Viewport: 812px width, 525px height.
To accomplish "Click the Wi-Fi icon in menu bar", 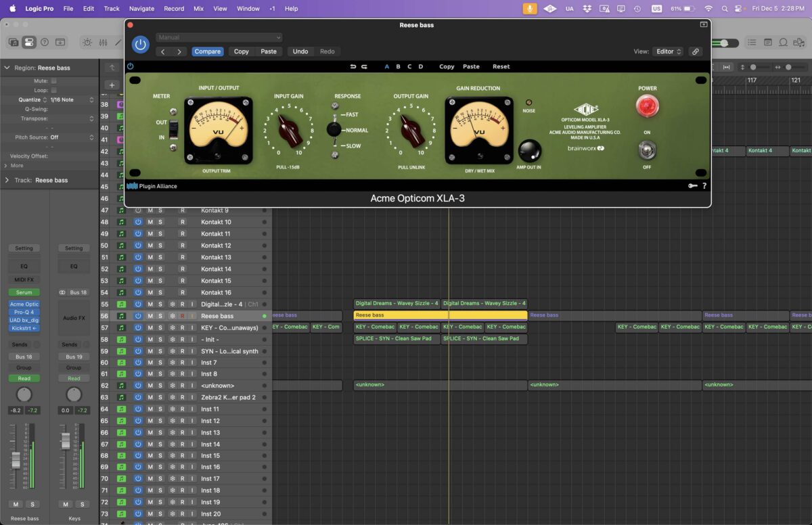I will coord(708,9).
